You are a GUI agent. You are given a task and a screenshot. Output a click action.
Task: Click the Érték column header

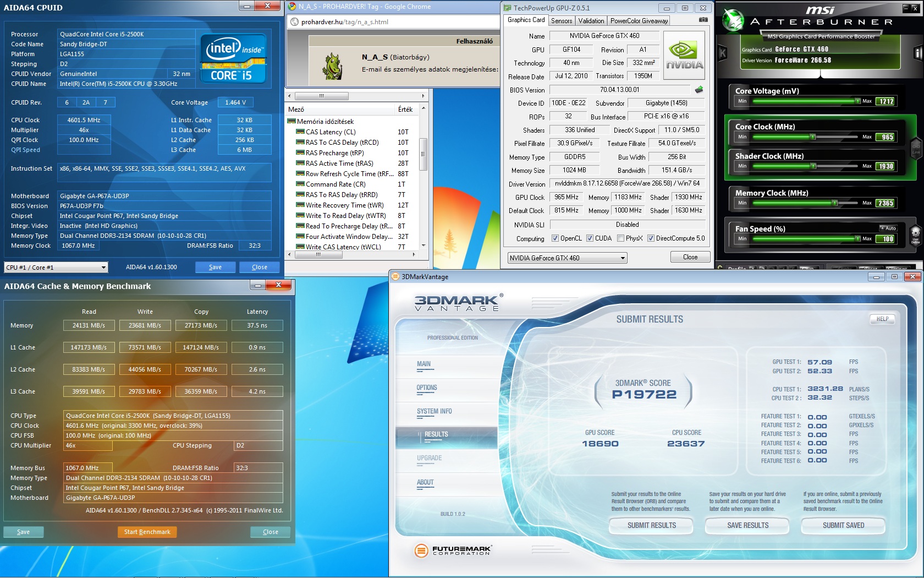pyautogui.click(x=406, y=109)
